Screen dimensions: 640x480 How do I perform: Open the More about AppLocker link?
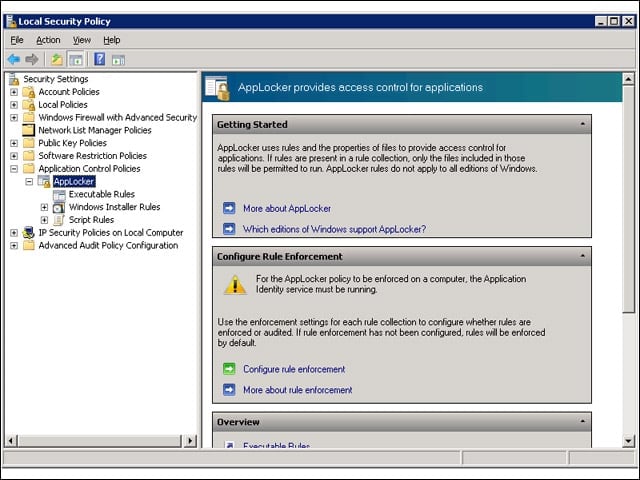(x=287, y=209)
